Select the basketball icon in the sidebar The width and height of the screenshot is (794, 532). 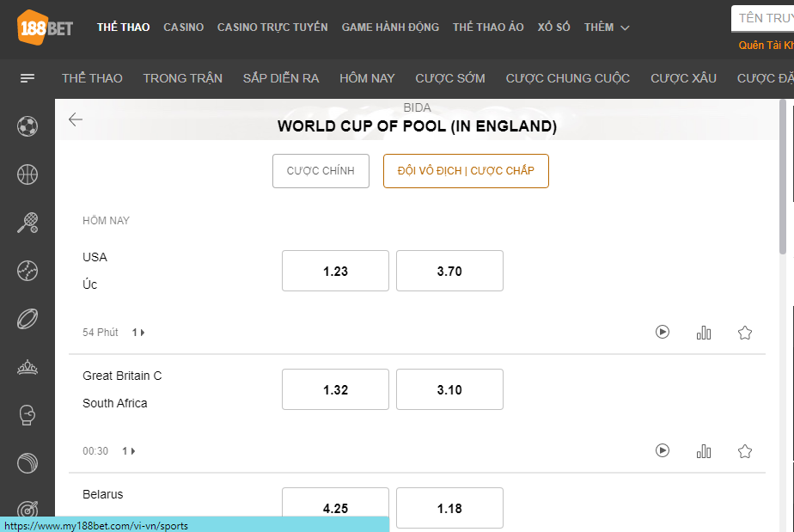pyautogui.click(x=27, y=174)
